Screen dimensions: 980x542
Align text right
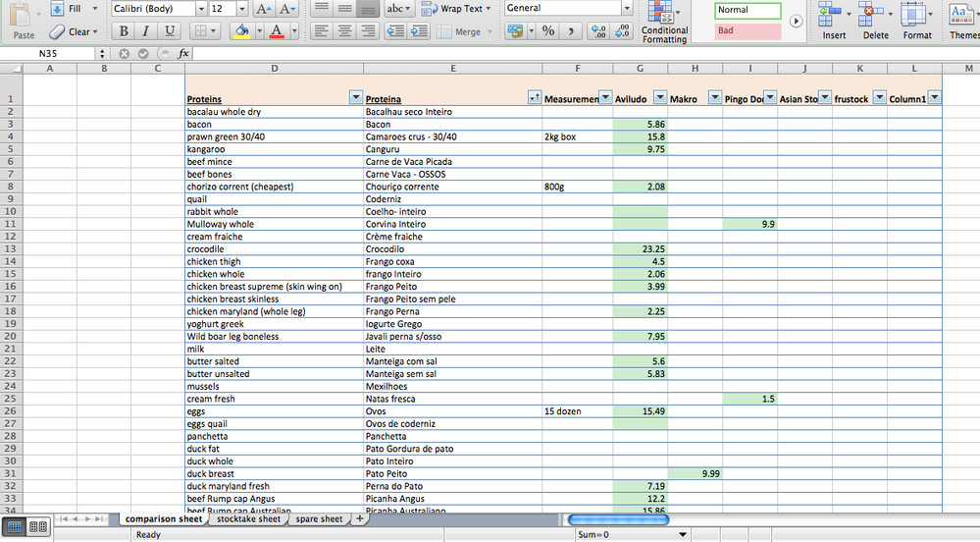pyautogui.click(x=368, y=30)
